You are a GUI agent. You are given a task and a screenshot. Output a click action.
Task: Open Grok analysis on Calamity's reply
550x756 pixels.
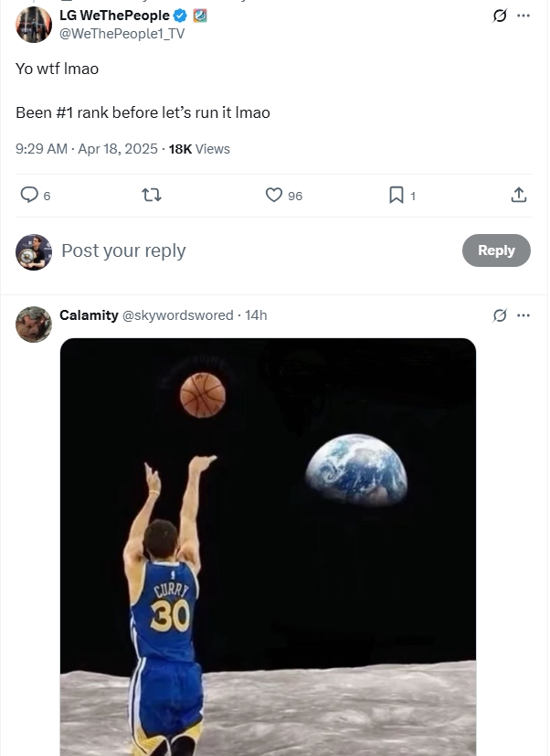[x=499, y=314]
